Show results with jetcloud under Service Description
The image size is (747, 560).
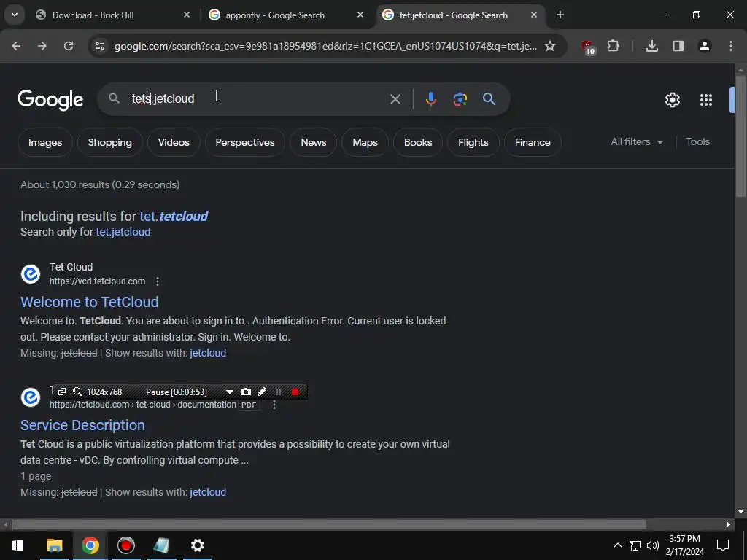point(208,492)
